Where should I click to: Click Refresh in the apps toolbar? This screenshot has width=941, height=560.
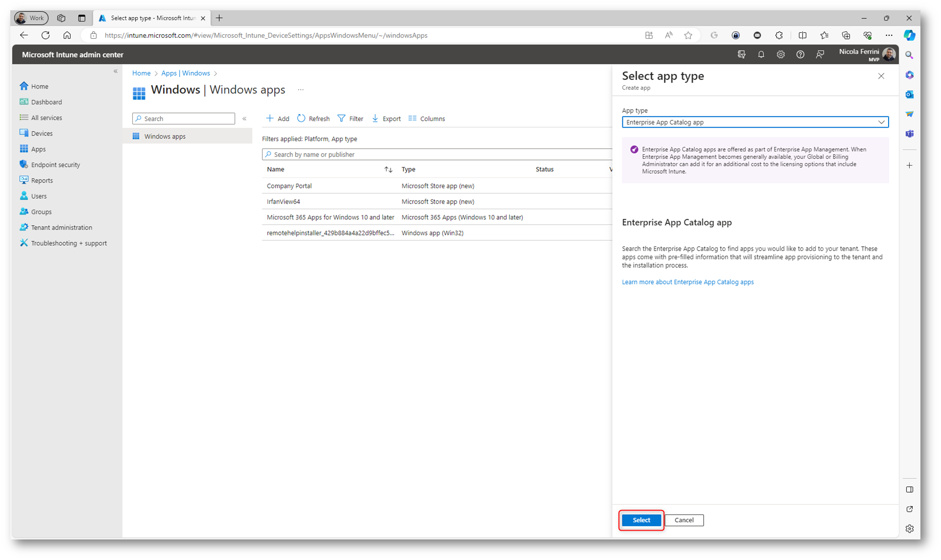(x=313, y=118)
